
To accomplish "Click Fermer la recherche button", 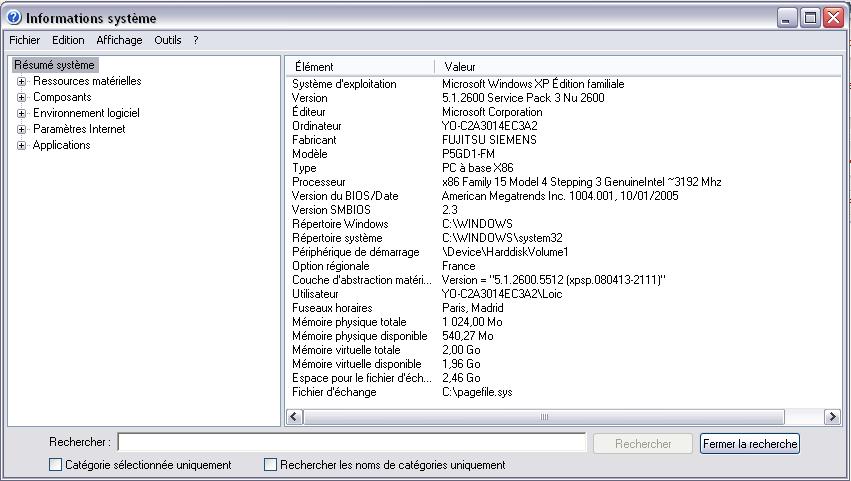I will 750,444.
